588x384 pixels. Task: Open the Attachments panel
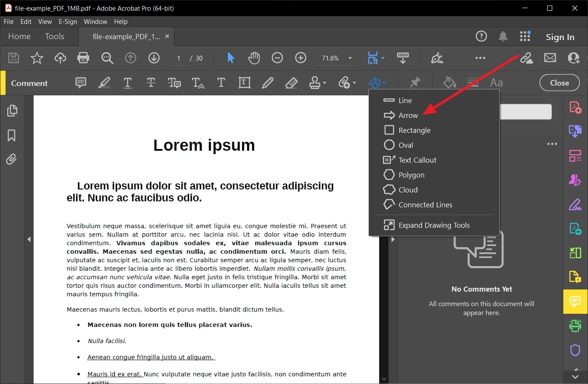point(12,159)
